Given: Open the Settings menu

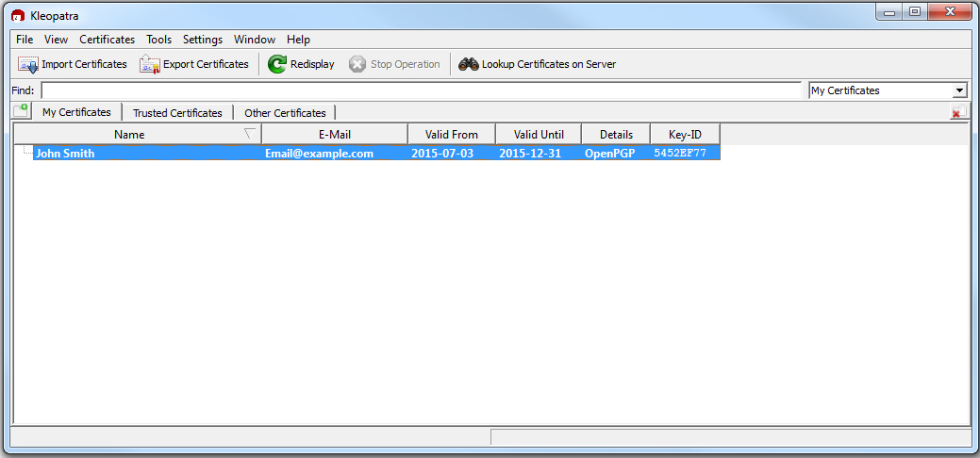Looking at the screenshot, I should 203,40.
